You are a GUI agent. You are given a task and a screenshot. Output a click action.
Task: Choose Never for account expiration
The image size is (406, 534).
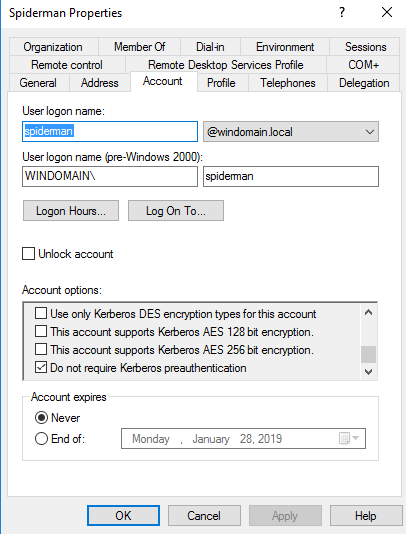[x=41, y=418]
